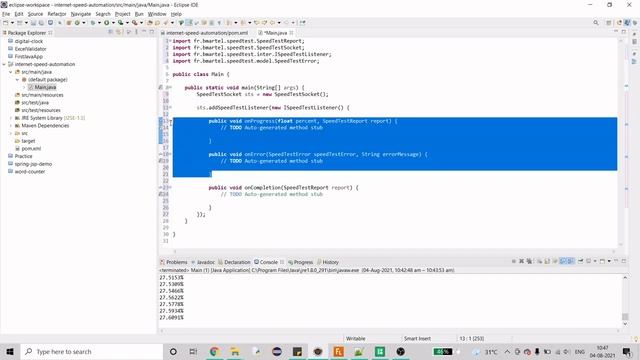Viewport: 640px width, 360px height.
Task: Click the Open Task toolbar icon
Action: pyautogui.click(x=157, y=23)
